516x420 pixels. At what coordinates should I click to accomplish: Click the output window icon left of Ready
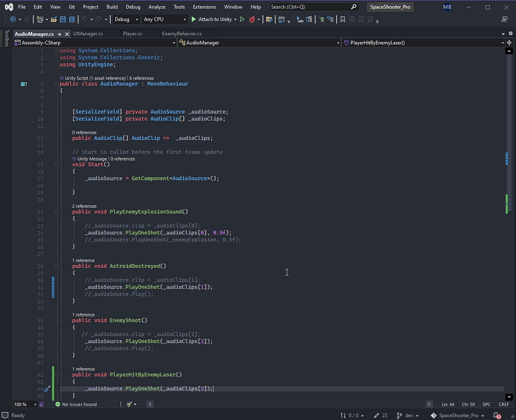(x=6, y=415)
